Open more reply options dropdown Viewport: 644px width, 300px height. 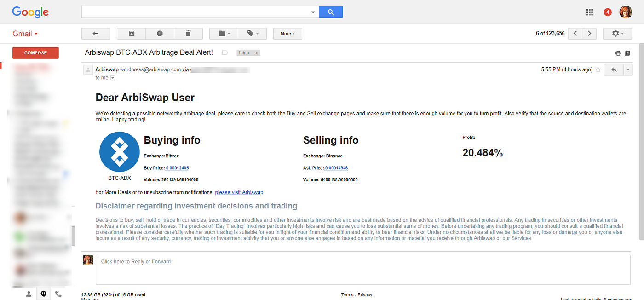628,69
